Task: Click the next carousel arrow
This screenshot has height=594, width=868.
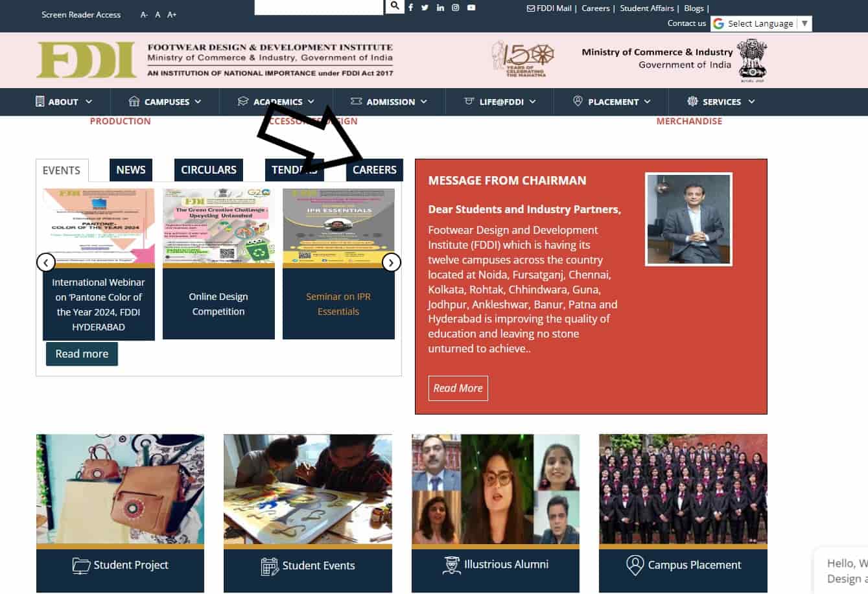Action: (392, 262)
